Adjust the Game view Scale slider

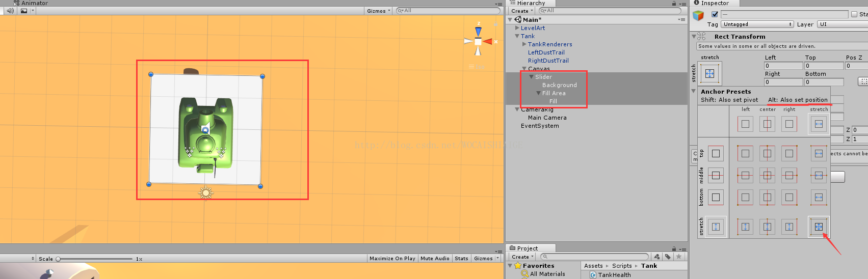tap(95, 259)
